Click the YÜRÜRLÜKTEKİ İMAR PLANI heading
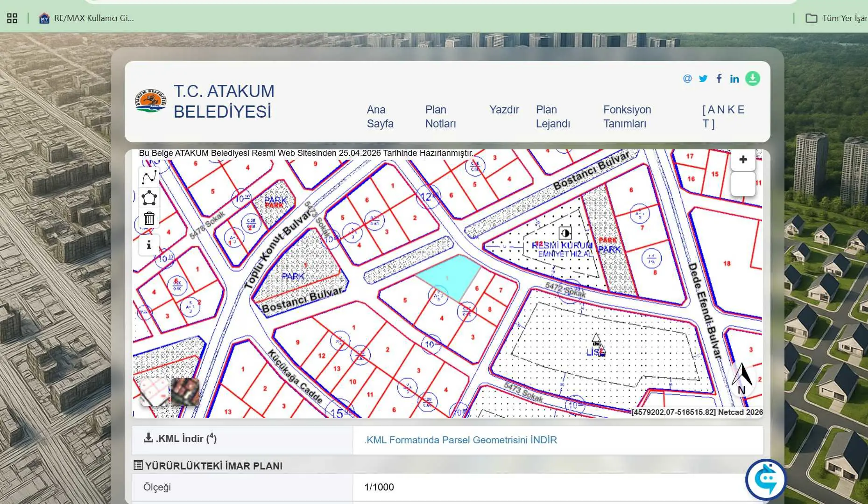868x504 pixels. (x=208, y=466)
